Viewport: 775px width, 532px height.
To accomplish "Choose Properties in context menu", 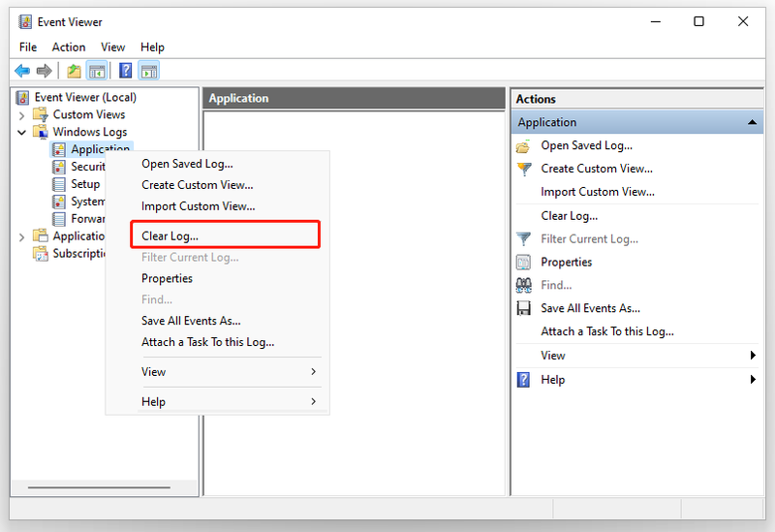I will pos(217,278).
